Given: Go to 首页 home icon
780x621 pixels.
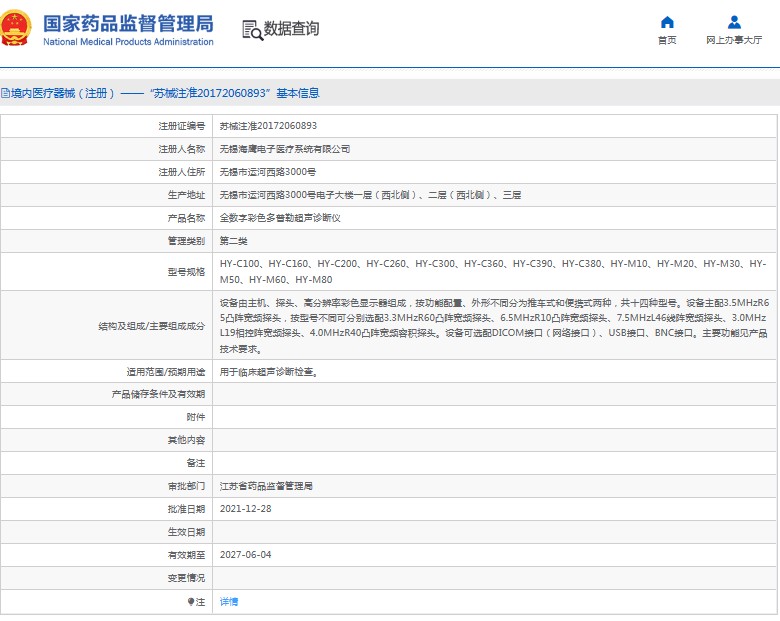Looking at the screenshot, I should pyautogui.click(x=667, y=22).
